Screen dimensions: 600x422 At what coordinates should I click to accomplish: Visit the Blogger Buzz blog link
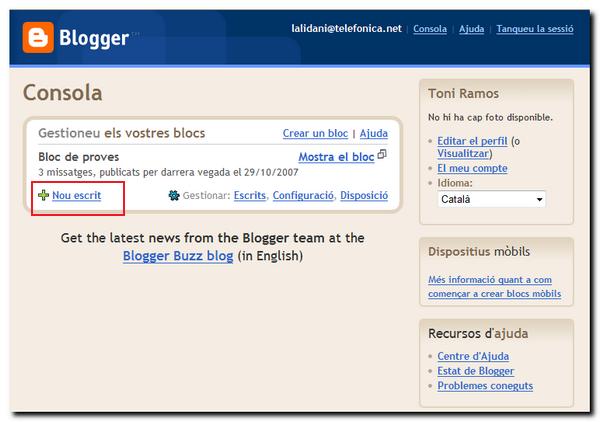pos(178,256)
